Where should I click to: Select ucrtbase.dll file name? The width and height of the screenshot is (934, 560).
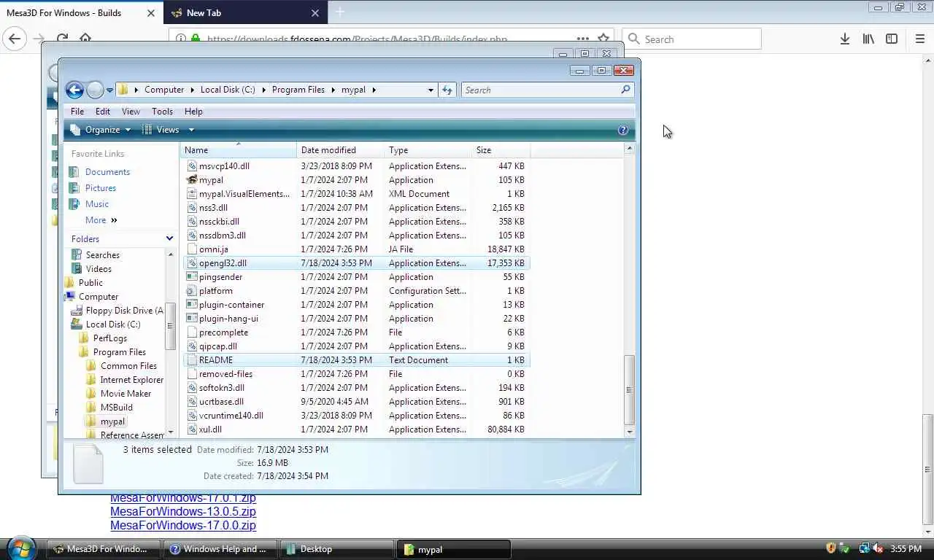(221, 402)
